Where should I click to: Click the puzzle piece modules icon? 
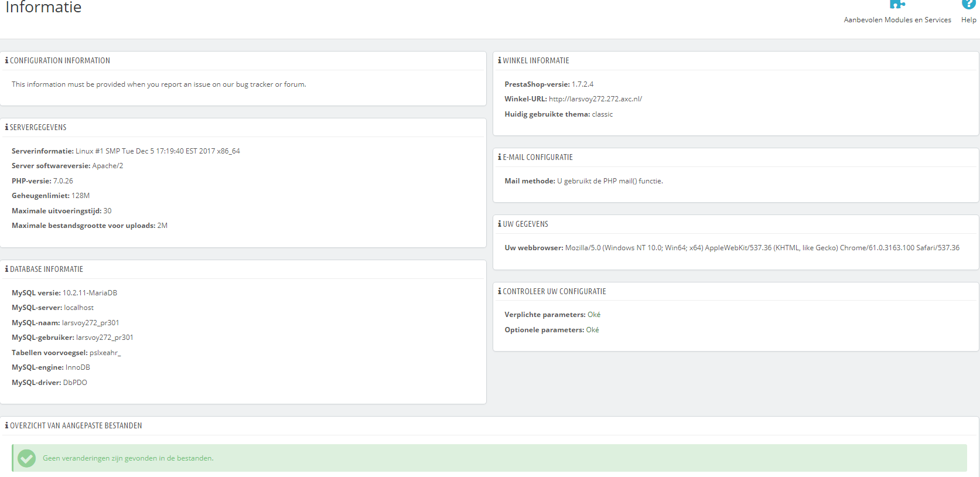(897, 4)
